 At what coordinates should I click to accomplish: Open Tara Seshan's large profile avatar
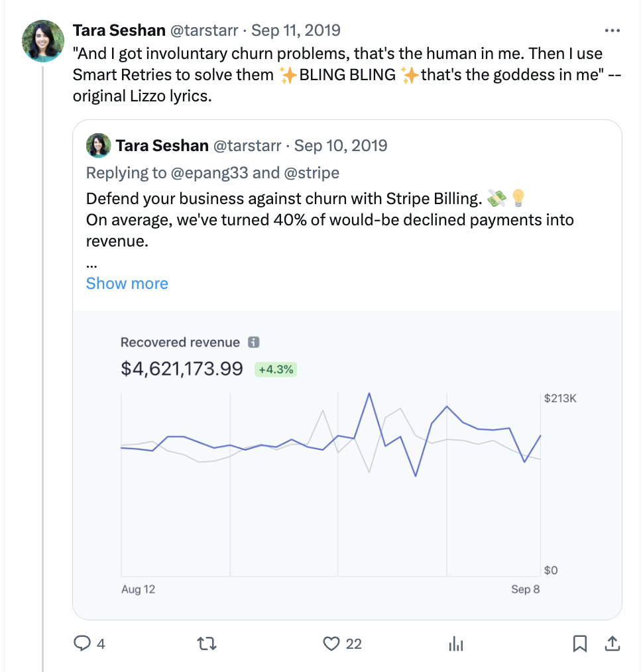tap(43, 41)
